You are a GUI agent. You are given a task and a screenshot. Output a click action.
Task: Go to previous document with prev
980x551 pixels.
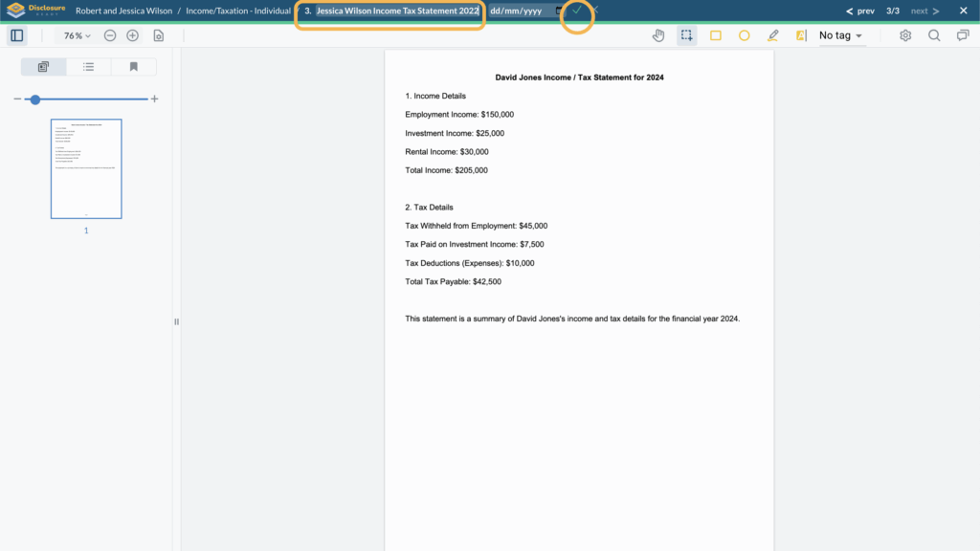[x=860, y=11]
